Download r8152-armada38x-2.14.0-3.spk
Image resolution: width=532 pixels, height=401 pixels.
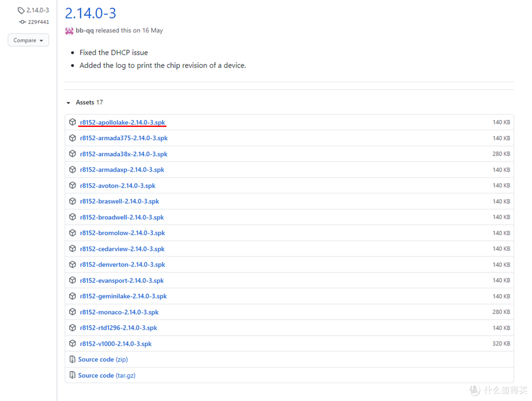[124, 154]
